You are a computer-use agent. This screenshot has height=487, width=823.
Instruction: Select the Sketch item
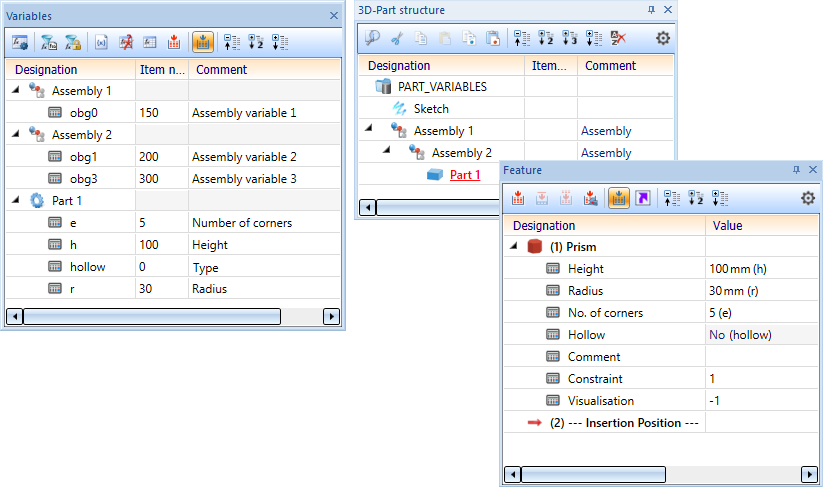point(431,109)
